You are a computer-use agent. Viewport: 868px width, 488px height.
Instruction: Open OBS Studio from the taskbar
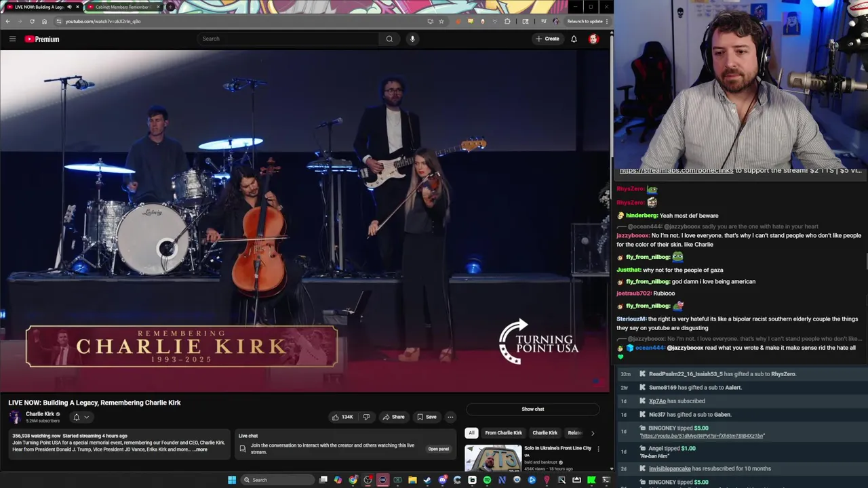pyautogui.click(x=367, y=480)
